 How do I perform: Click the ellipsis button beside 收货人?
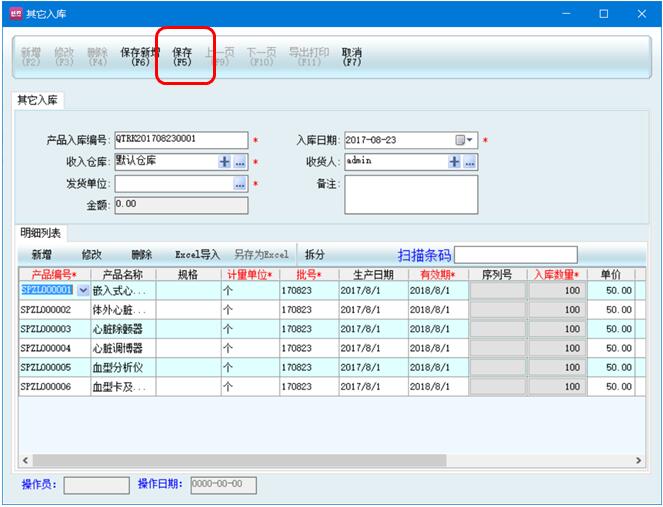point(470,162)
